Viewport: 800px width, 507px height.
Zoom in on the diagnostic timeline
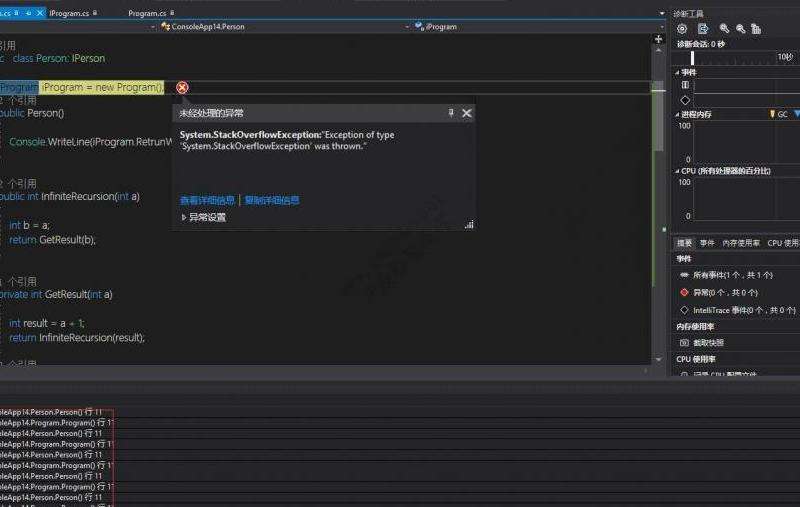pos(724,29)
